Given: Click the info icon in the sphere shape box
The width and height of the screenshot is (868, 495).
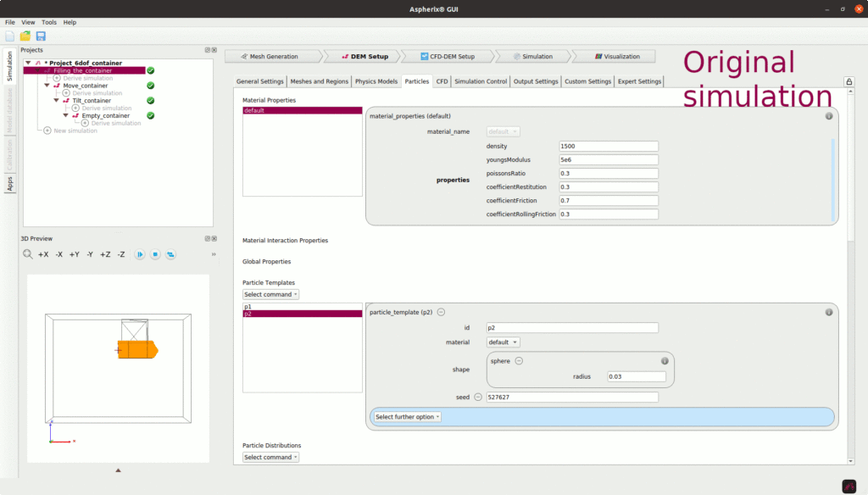Looking at the screenshot, I should coord(665,360).
